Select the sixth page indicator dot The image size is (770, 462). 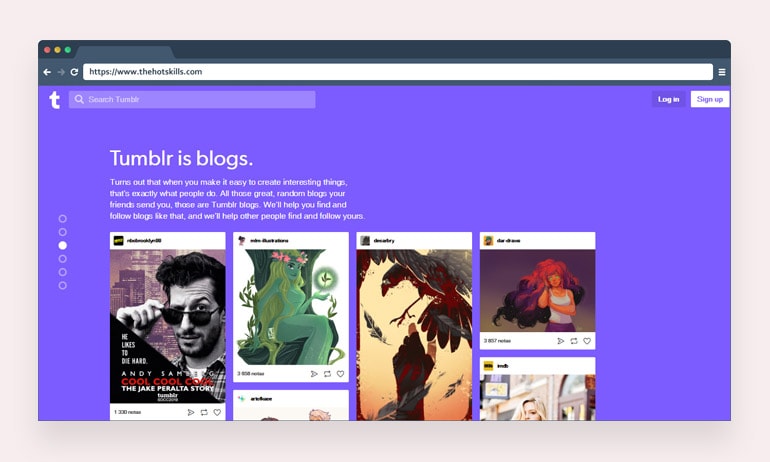pyautogui.click(x=62, y=285)
